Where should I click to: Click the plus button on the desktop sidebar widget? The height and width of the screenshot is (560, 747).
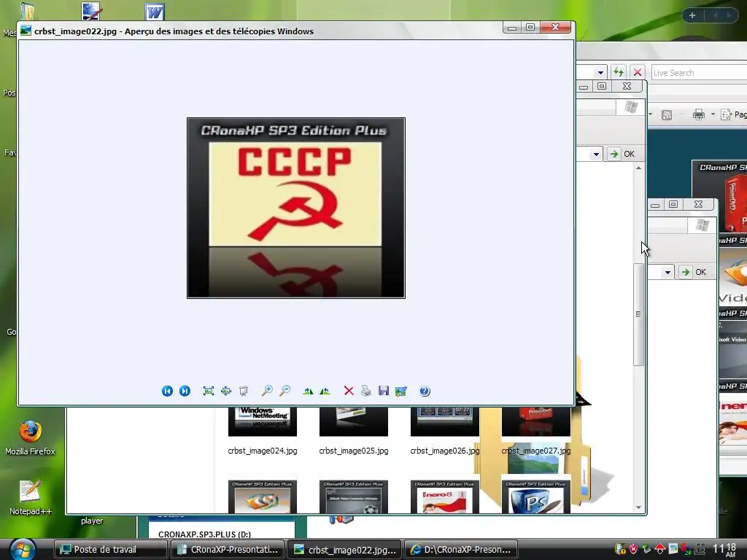click(x=692, y=15)
